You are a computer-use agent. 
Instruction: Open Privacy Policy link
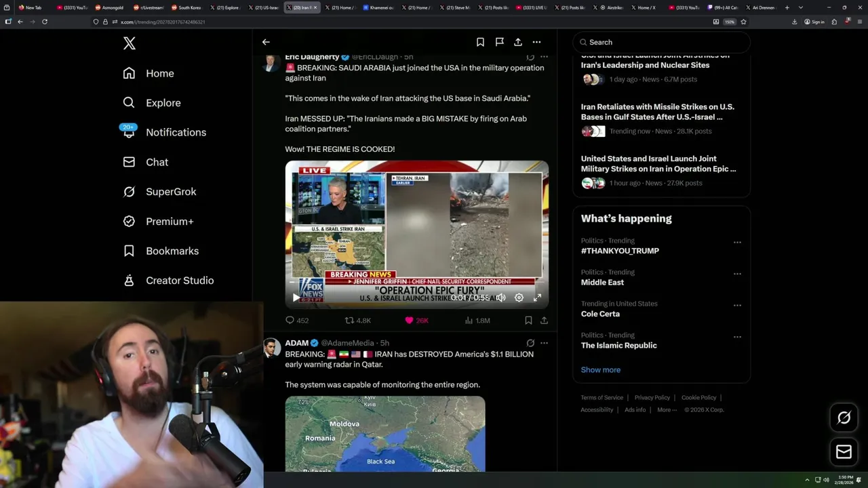point(652,398)
